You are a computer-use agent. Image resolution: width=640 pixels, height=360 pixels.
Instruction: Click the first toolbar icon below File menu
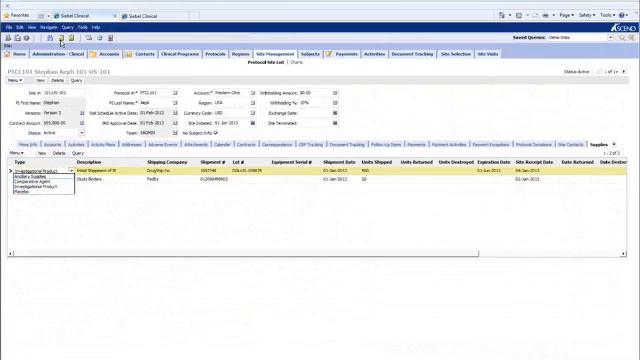click(8, 38)
